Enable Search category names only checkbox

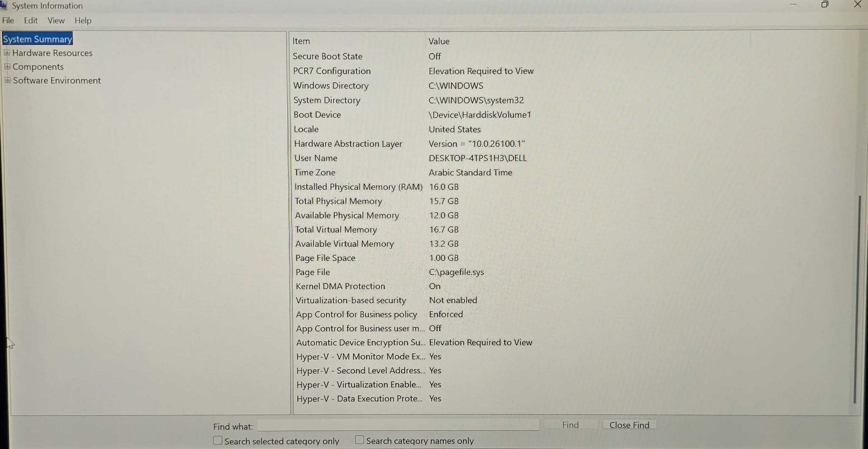tap(359, 440)
